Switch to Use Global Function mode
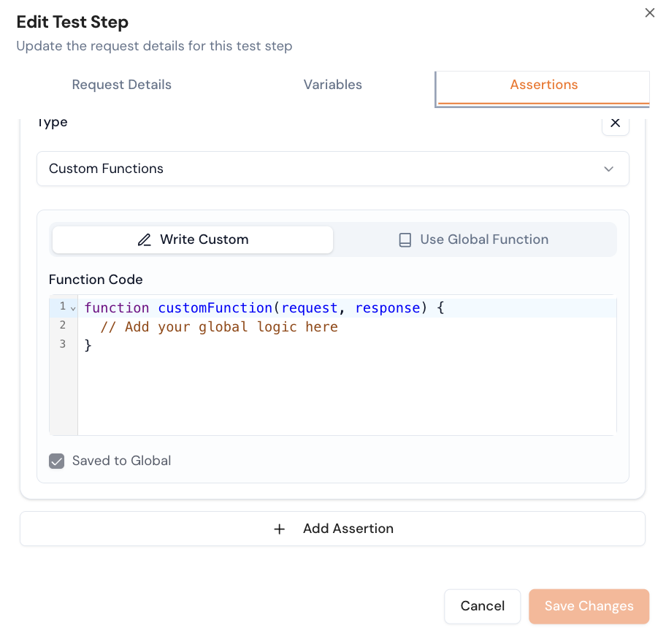 pyautogui.click(x=474, y=239)
